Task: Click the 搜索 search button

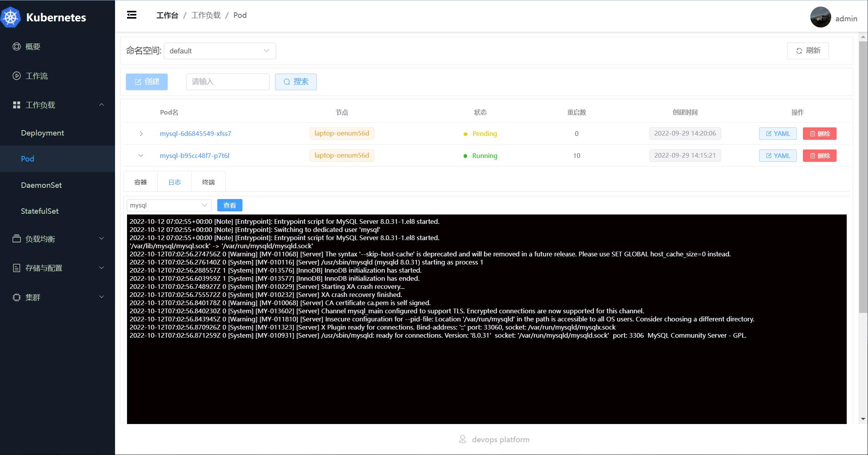Action: [296, 82]
